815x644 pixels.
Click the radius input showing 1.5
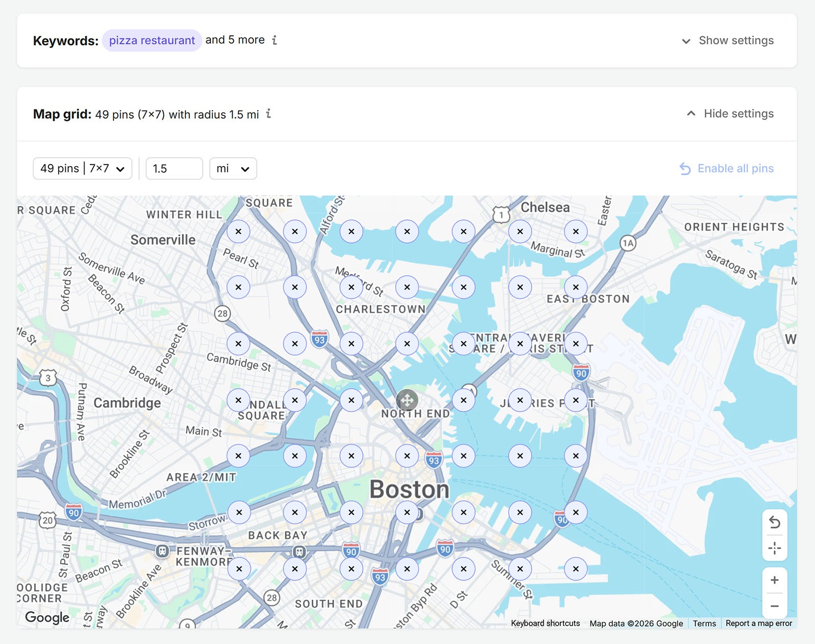pos(174,169)
